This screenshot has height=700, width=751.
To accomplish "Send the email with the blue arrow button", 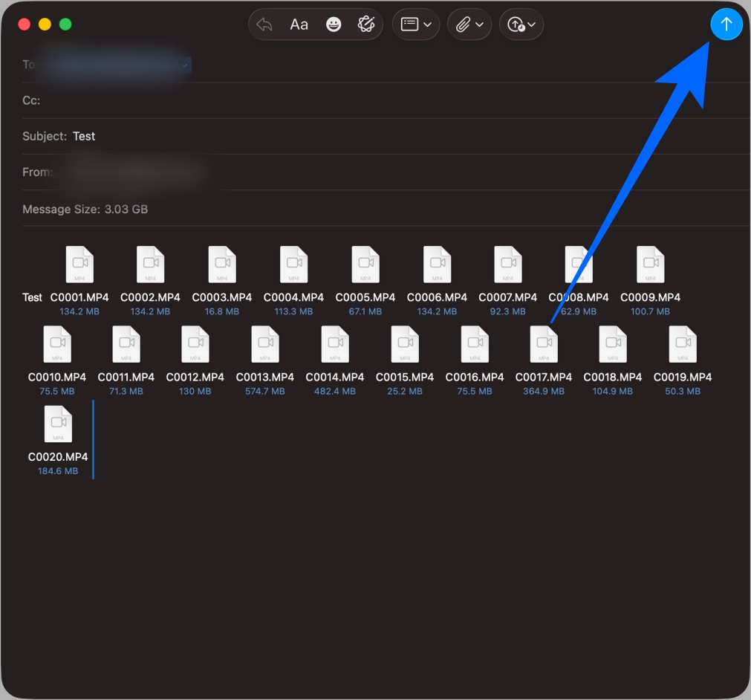I will pyautogui.click(x=726, y=24).
